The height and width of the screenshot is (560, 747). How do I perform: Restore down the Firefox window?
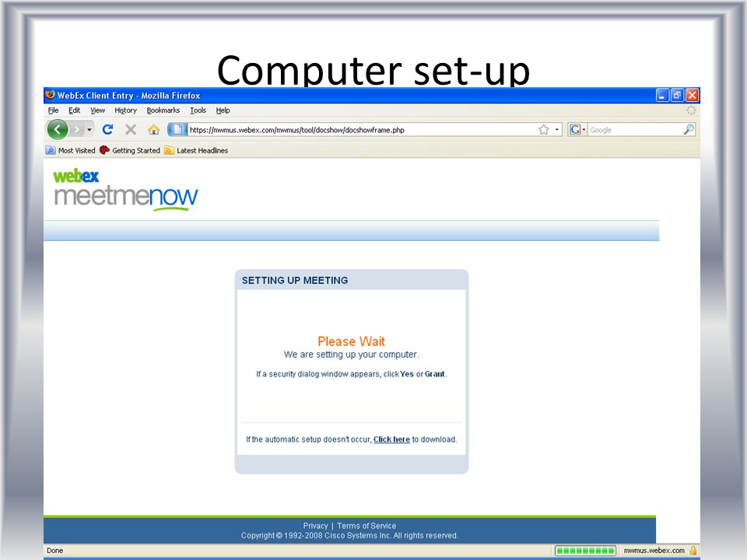point(678,95)
